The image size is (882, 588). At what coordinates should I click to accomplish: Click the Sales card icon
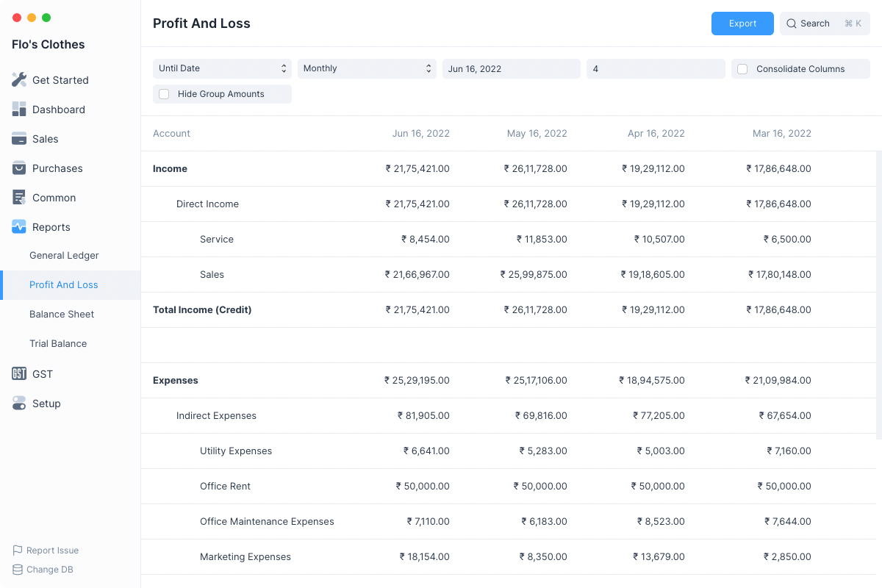click(x=19, y=139)
